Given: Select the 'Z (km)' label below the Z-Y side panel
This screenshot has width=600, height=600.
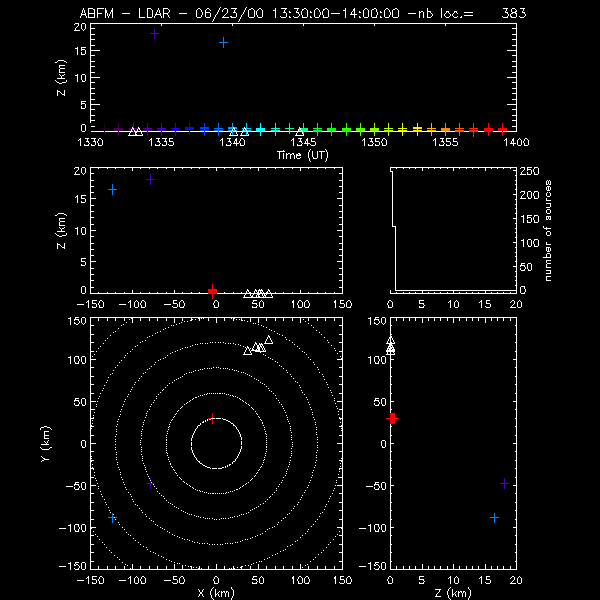Looking at the screenshot, I should click(453, 593).
